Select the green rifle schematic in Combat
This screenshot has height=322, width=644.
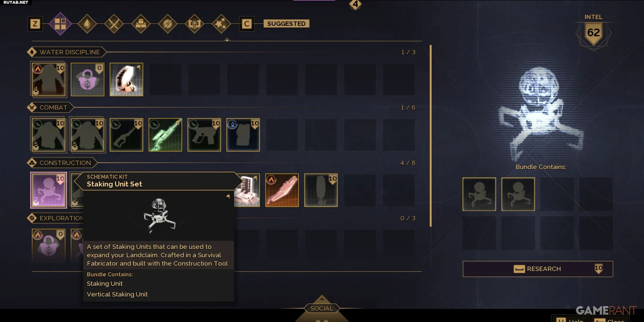coord(165,135)
